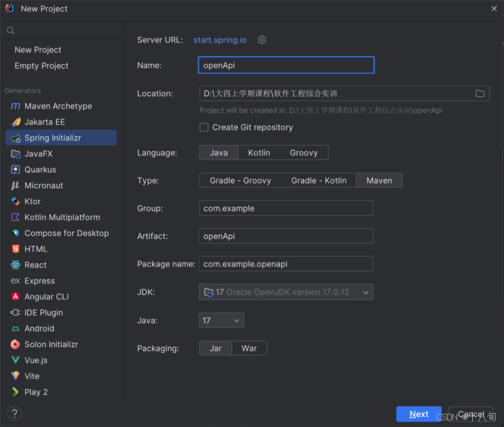504x427 pixels.
Task: Click the Compose for Desktop icon
Action: pos(16,233)
